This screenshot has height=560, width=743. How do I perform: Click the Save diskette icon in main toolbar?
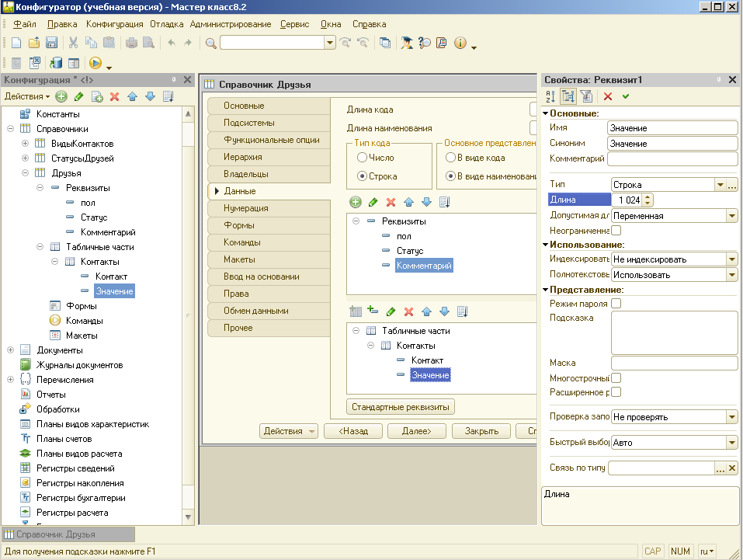52,43
